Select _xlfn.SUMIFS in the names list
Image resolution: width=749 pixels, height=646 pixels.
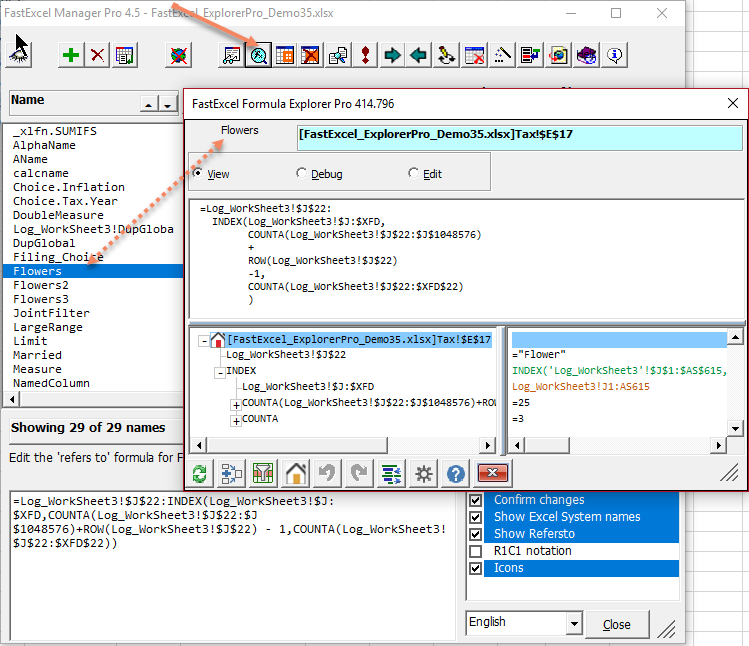click(54, 131)
